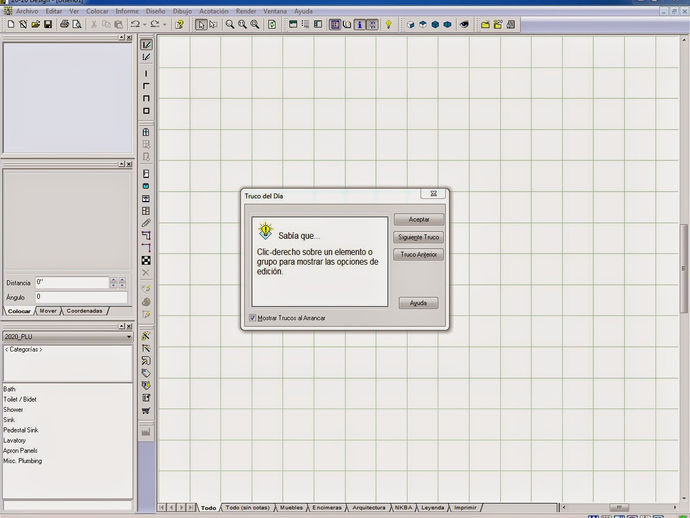Switch to the Arquitectura tab

point(369,507)
